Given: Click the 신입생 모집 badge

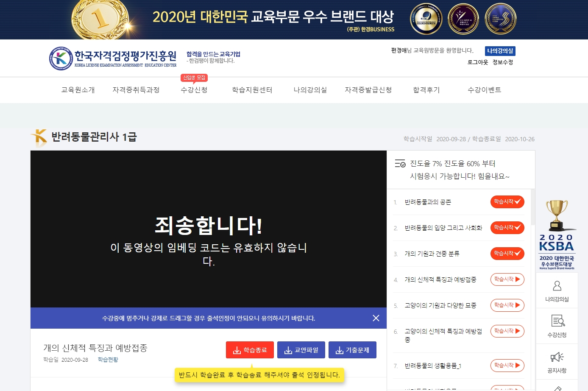Looking at the screenshot, I should (x=194, y=78).
